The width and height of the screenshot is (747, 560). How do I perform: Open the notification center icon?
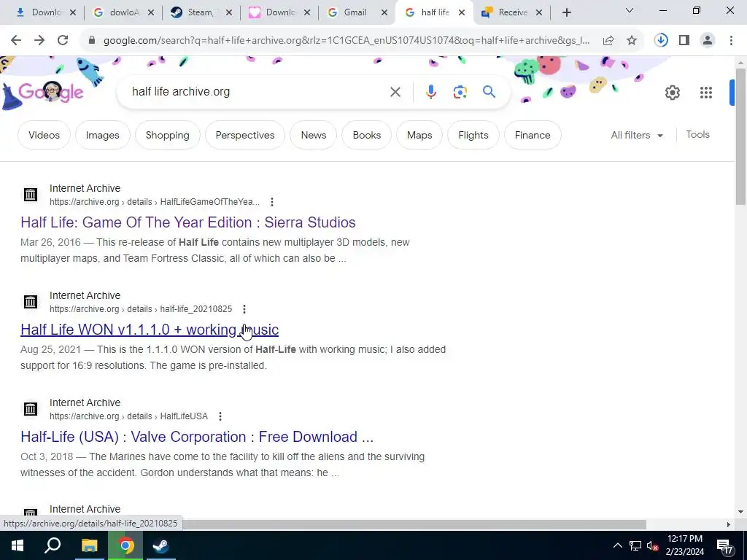point(724,546)
